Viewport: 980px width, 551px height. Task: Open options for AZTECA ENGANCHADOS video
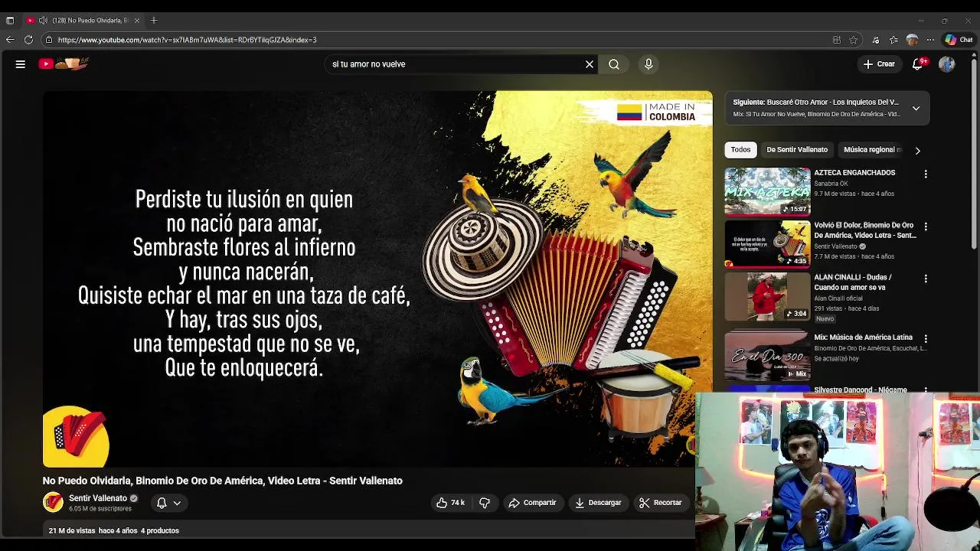926,174
